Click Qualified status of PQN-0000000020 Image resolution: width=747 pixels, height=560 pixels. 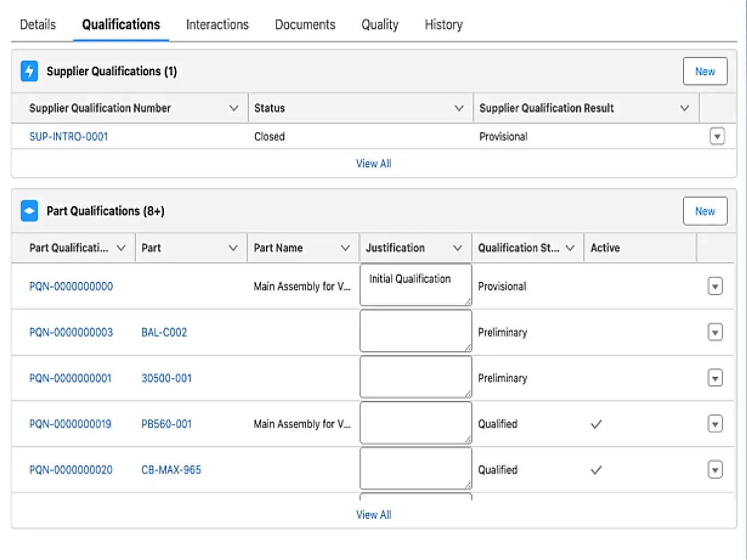click(x=498, y=469)
